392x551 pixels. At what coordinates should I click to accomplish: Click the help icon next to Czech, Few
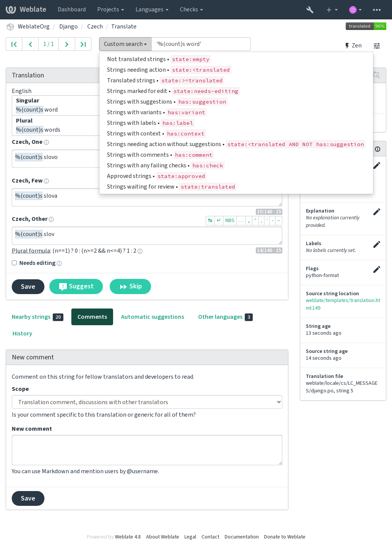(x=46, y=181)
